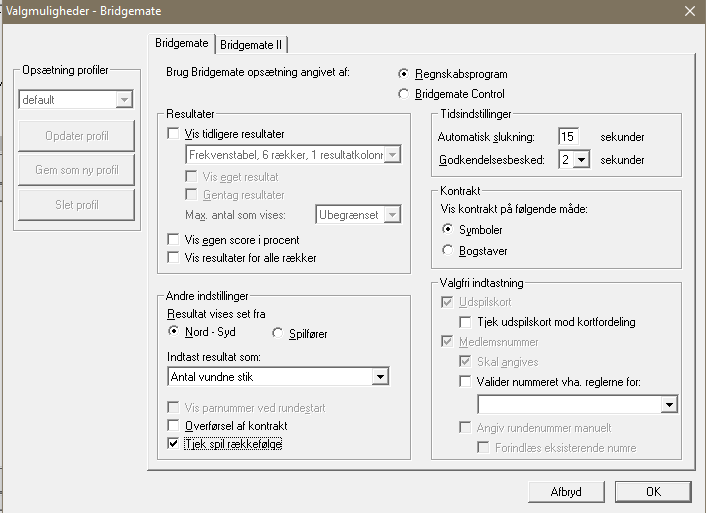This screenshot has width=706, height=513.
Task: Select the Regnskabsprogram radio button
Action: tap(404, 74)
